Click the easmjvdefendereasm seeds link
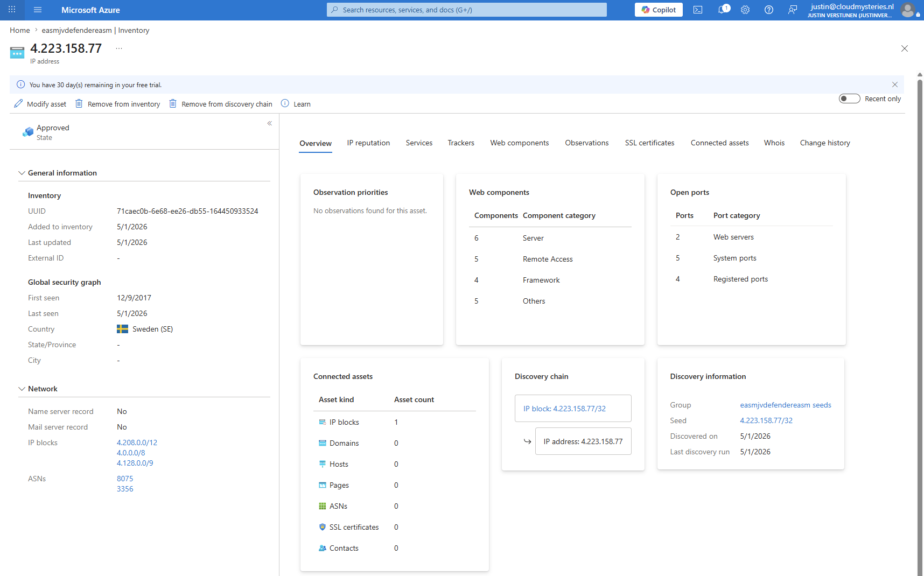The image size is (924, 576). [x=785, y=405]
